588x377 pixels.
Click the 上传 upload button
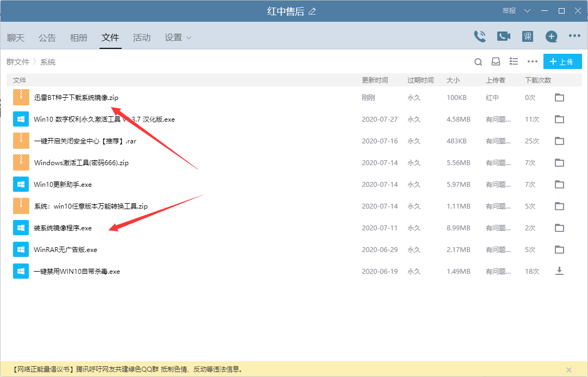(562, 61)
